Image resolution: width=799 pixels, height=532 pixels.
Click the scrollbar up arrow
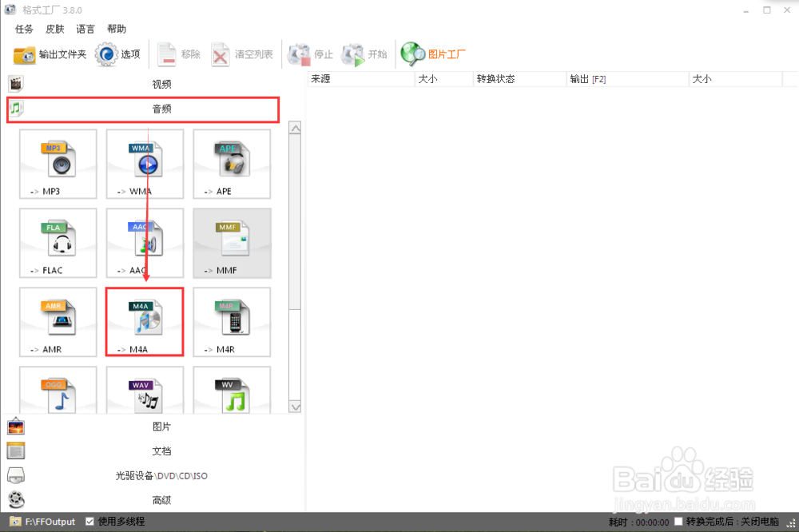(x=295, y=127)
